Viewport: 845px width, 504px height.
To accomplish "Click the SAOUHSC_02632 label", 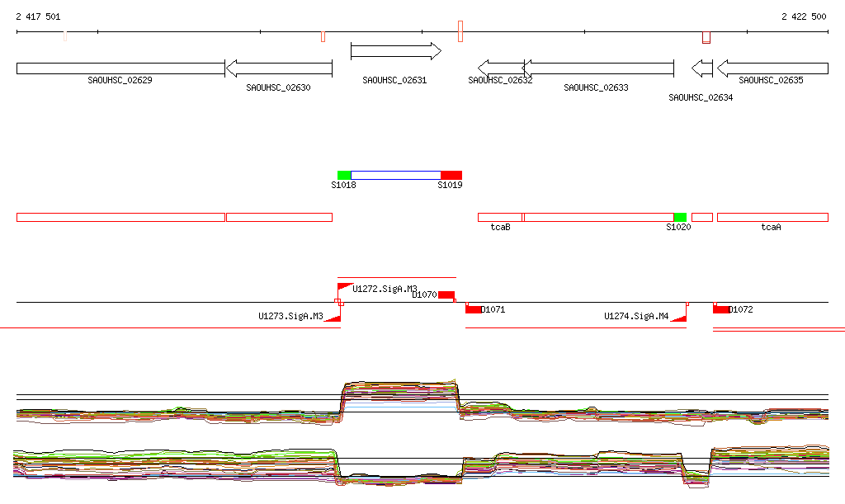I will click(x=500, y=80).
